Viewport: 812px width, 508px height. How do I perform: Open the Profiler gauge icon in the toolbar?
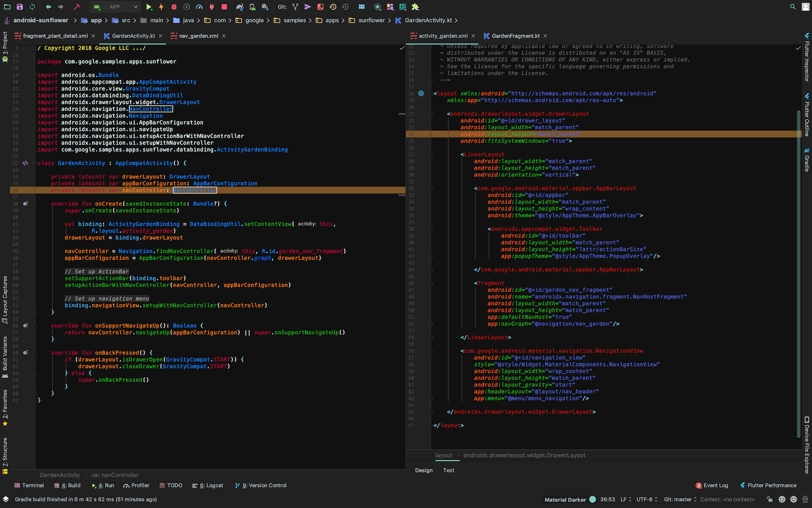click(x=199, y=7)
